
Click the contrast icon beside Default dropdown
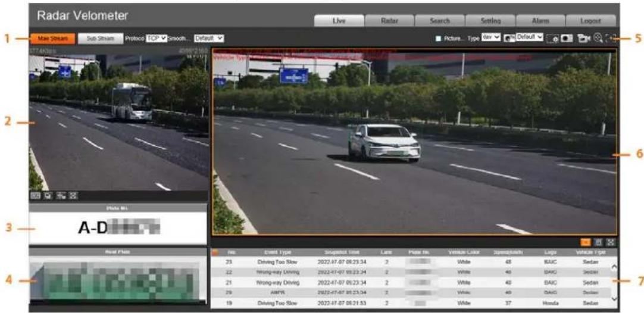tap(509, 38)
